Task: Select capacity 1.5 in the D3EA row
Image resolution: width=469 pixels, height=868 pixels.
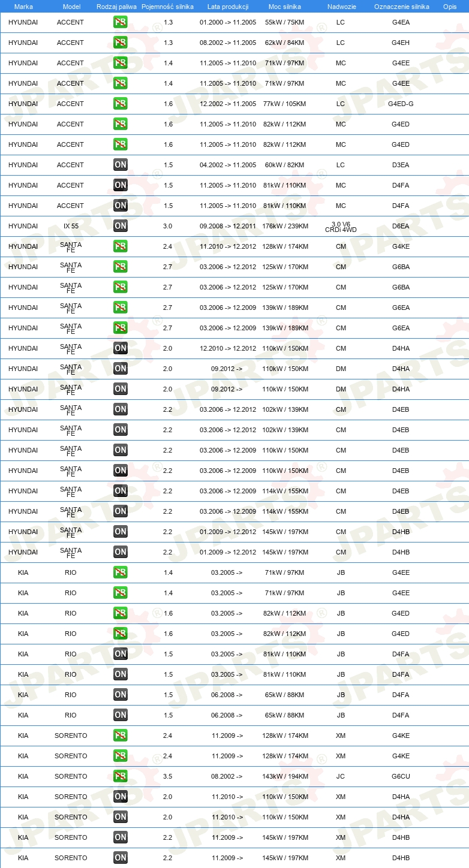Action: tap(168, 165)
